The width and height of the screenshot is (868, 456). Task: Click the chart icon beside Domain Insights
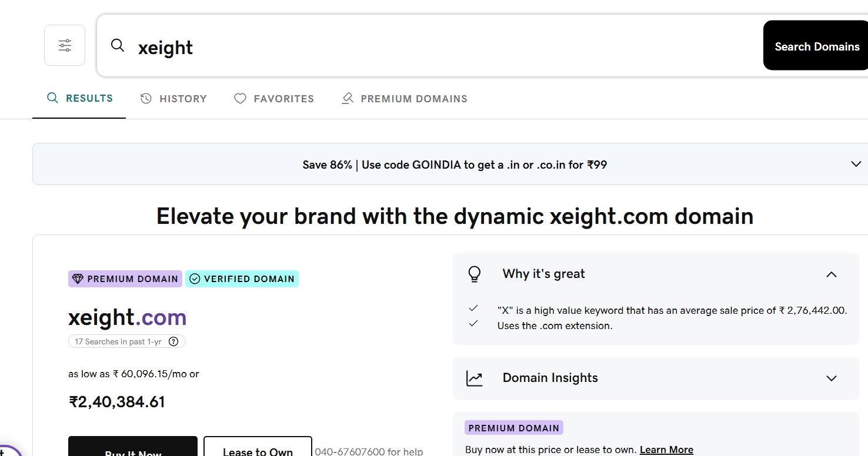point(474,378)
